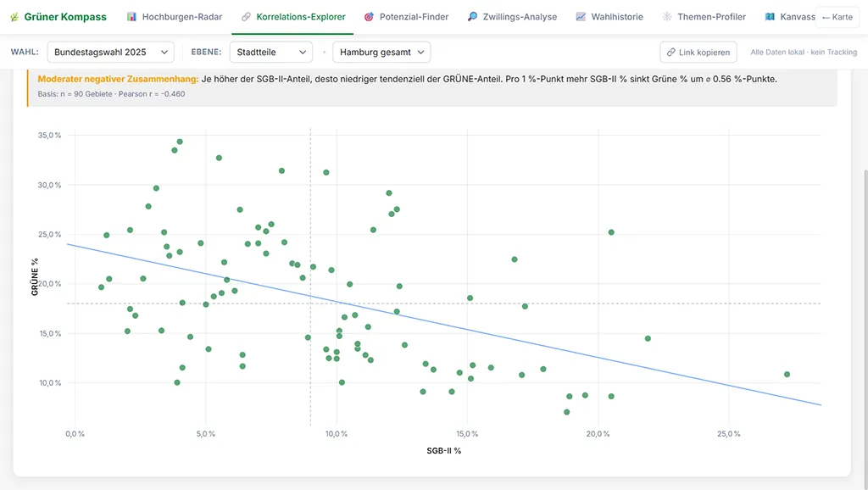Expand the Stadtteile level dropdown
868x490 pixels.
tap(271, 52)
